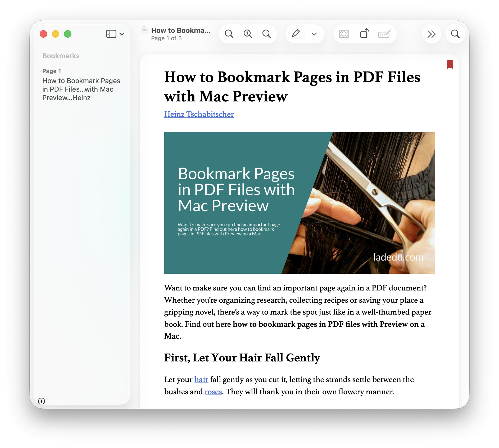
Task: Click the Zoom In magnifier icon
Action: [x=267, y=34]
